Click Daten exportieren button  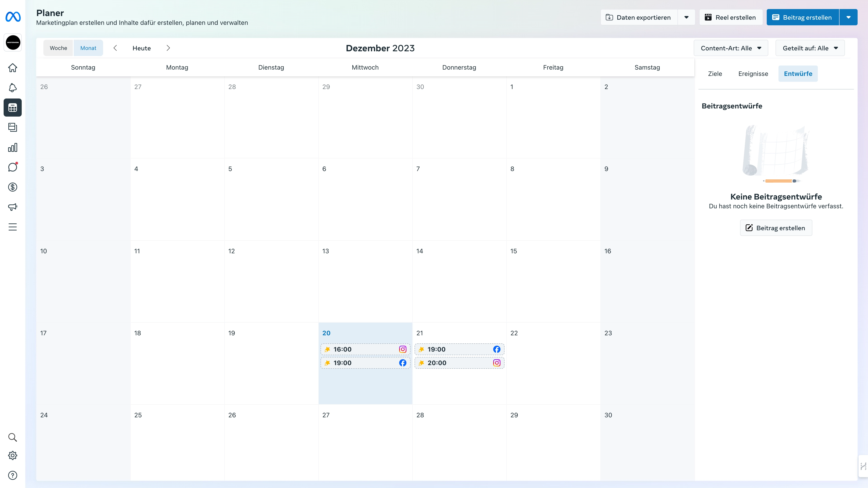(x=639, y=17)
